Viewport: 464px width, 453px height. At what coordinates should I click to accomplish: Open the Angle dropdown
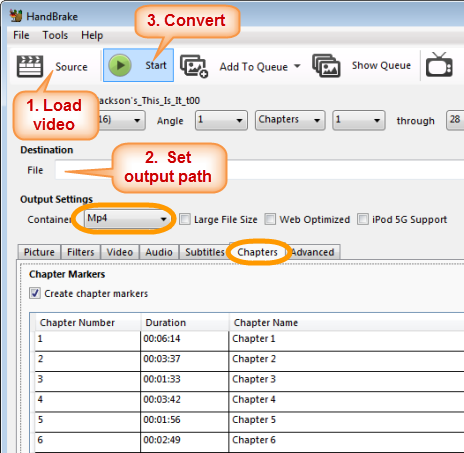tap(221, 120)
